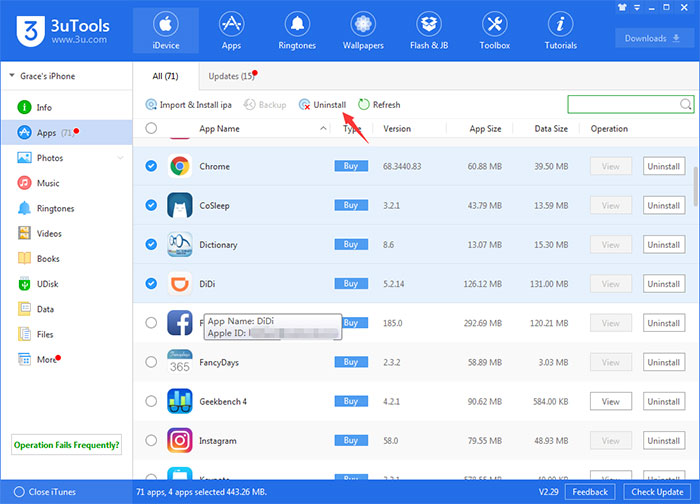This screenshot has width=700, height=504.
Task: Click Operation Fails Frequently link
Action: tap(66, 444)
